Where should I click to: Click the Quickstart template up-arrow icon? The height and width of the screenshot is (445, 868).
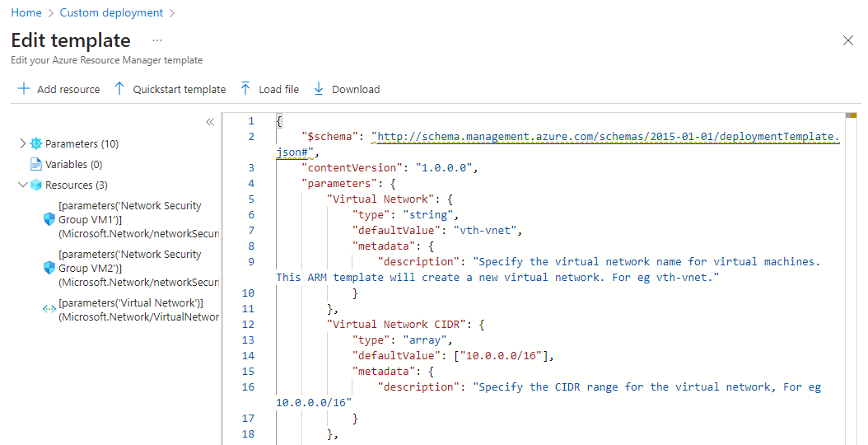(119, 89)
